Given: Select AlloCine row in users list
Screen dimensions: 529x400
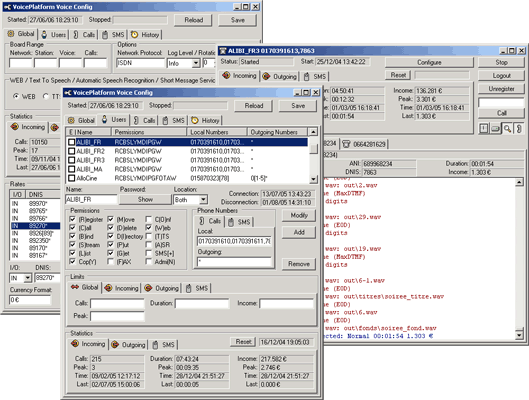Looking at the screenshot, I should coord(187,178).
